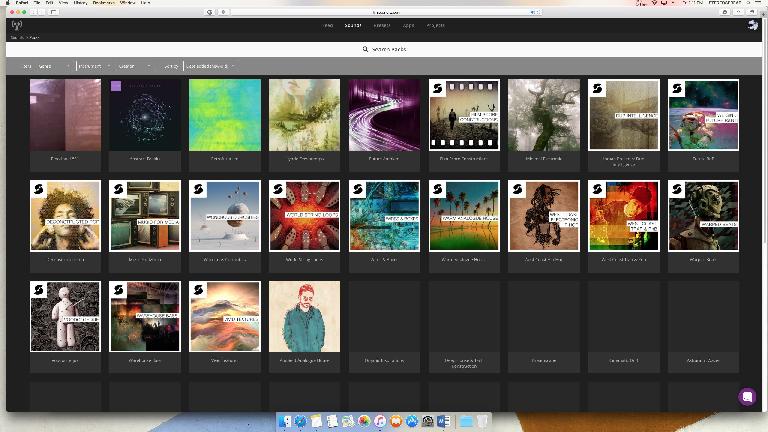Open the colorful space-helmet figure pack cover
The width and height of the screenshot is (768, 432).
[x=703, y=115]
